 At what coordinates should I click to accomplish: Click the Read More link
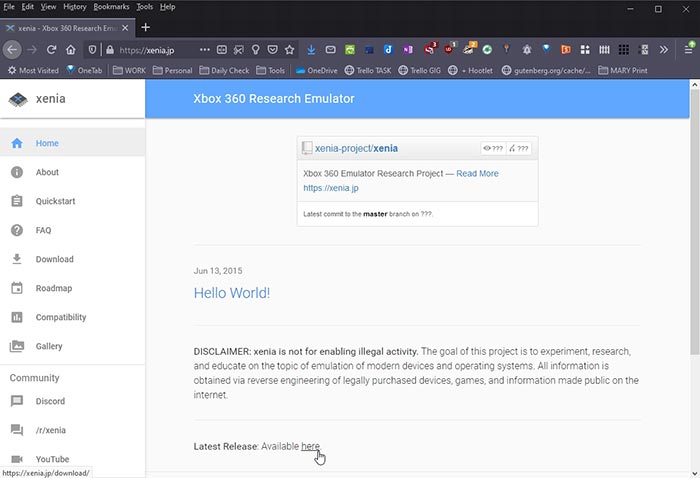[477, 173]
